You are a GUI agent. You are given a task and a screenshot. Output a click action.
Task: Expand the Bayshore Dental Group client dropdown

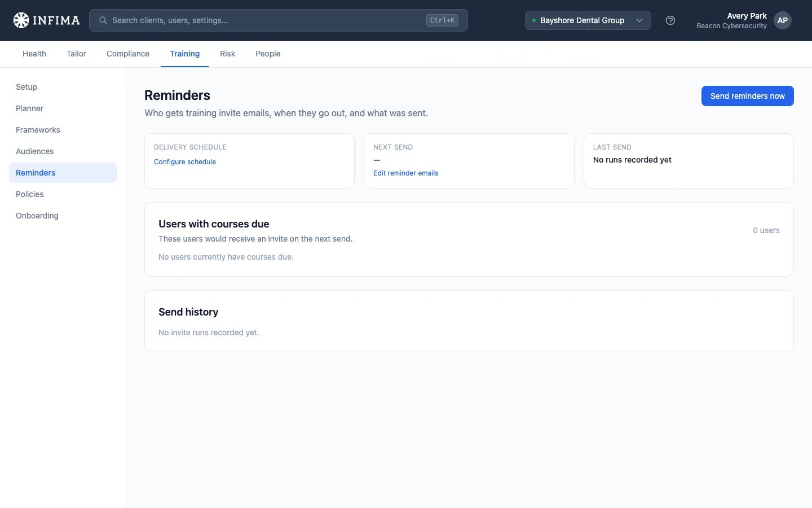click(588, 20)
